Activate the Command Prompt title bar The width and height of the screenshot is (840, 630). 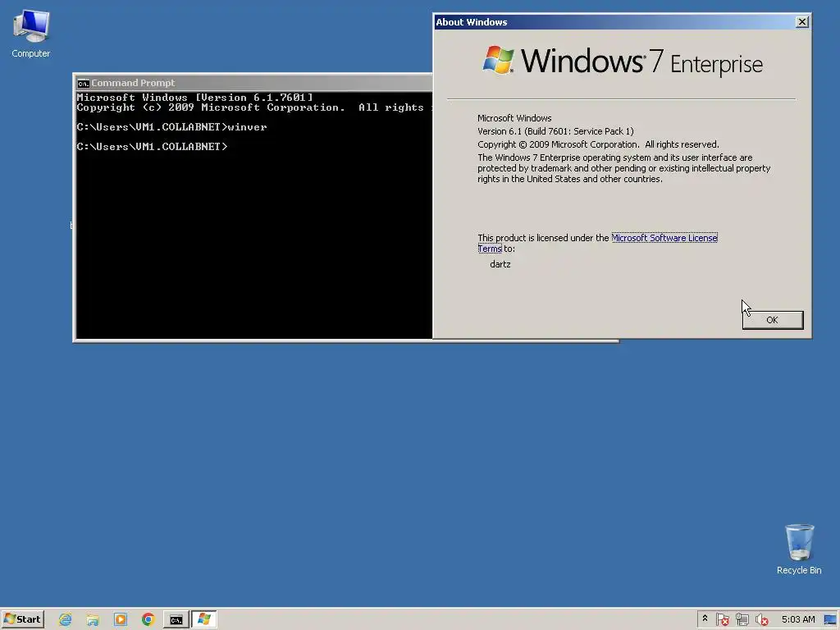point(253,83)
